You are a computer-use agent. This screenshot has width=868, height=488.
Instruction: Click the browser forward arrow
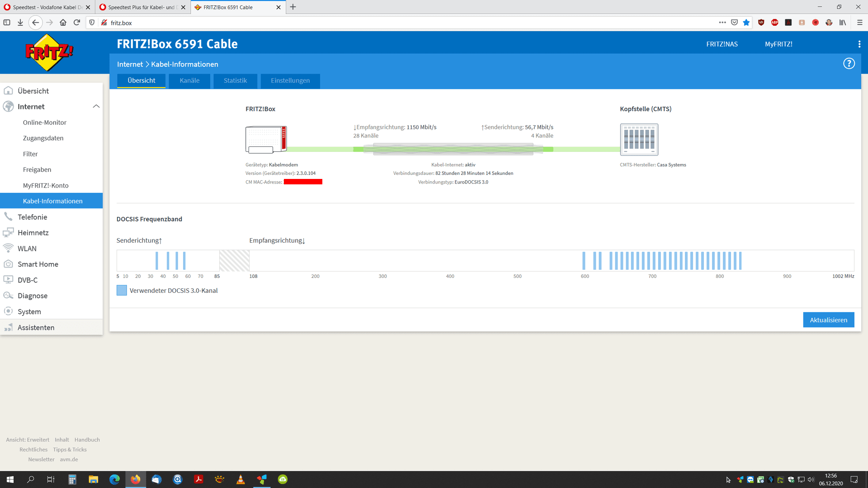click(49, 23)
